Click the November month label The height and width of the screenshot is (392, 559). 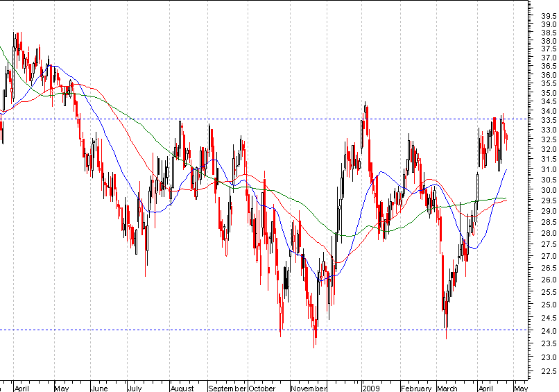(x=309, y=388)
